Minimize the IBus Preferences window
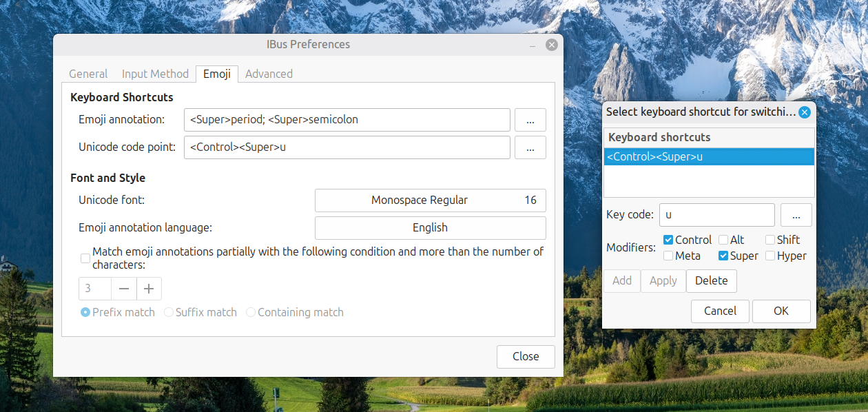Image resolution: width=868 pixels, height=412 pixels. coord(533,45)
